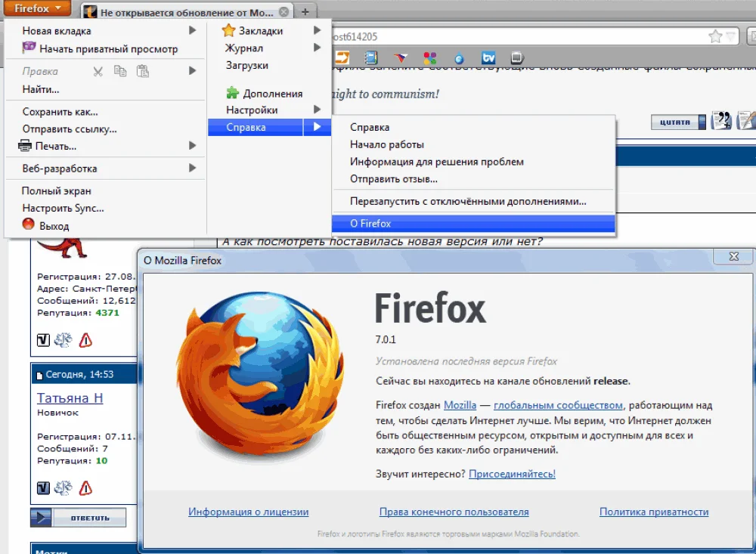This screenshot has height=554, width=756.
Task: Expand the Правка submenu arrow
Action: click(192, 71)
